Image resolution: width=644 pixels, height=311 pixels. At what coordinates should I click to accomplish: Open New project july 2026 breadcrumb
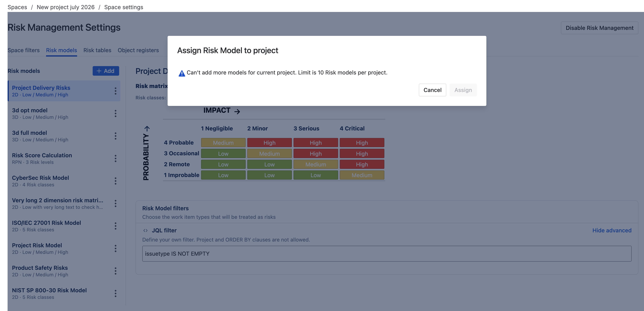(66, 7)
